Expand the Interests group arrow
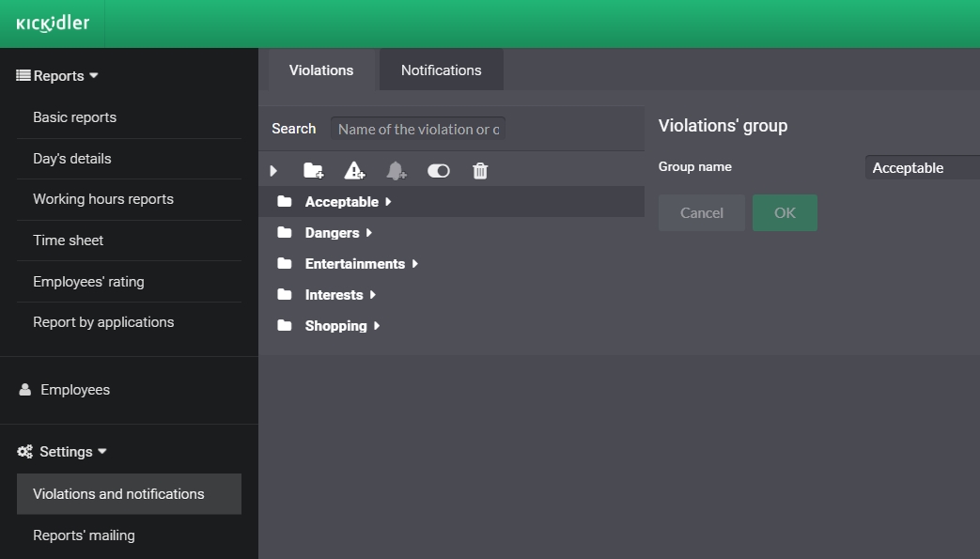Image resolution: width=980 pixels, height=559 pixels. pyautogui.click(x=373, y=295)
